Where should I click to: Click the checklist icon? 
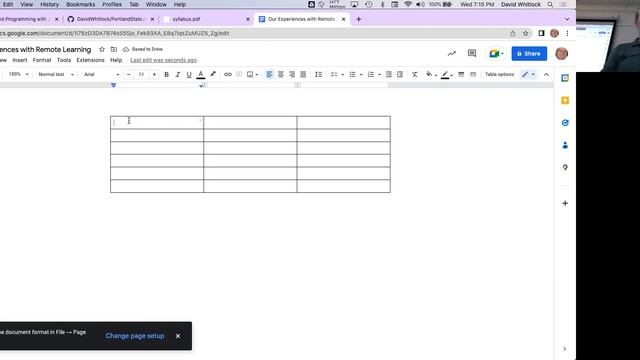[x=334, y=74]
